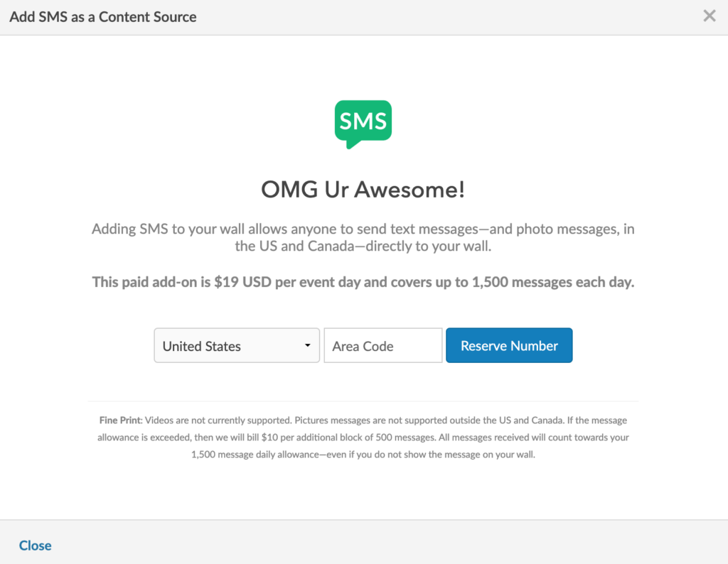Click inside the Area Code input field
The height and width of the screenshot is (564, 728).
382,345
